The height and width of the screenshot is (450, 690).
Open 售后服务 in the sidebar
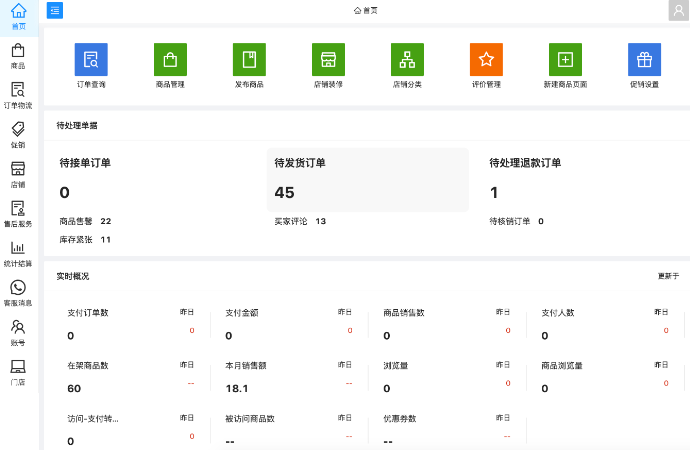pyautogui.click(x=18, y=214)
